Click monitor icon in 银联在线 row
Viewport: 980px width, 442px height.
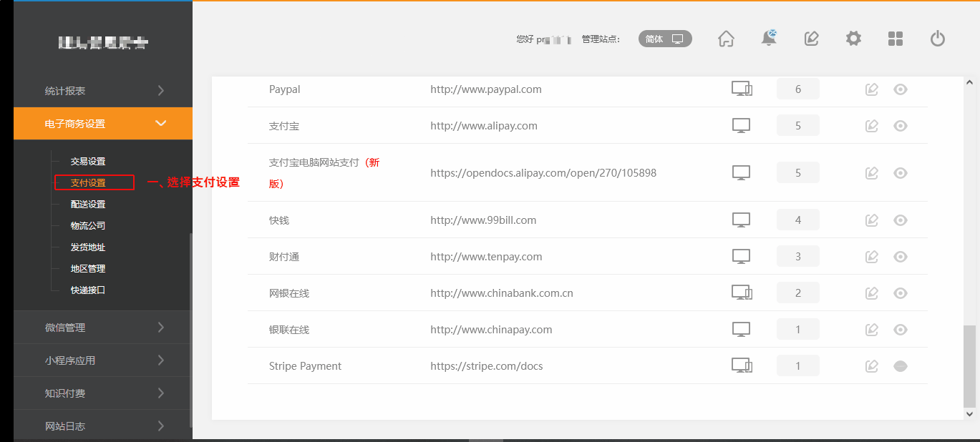point(741,330)
